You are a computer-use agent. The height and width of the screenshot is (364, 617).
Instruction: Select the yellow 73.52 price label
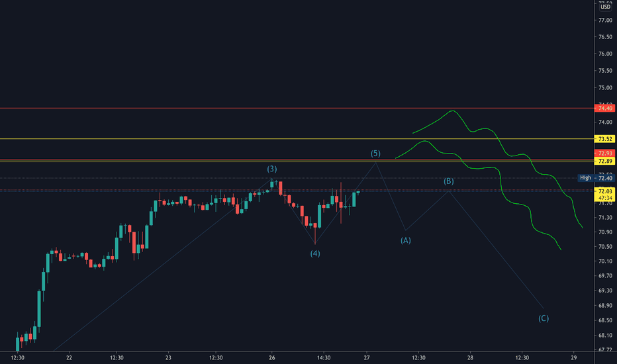[x=605, y=139]
